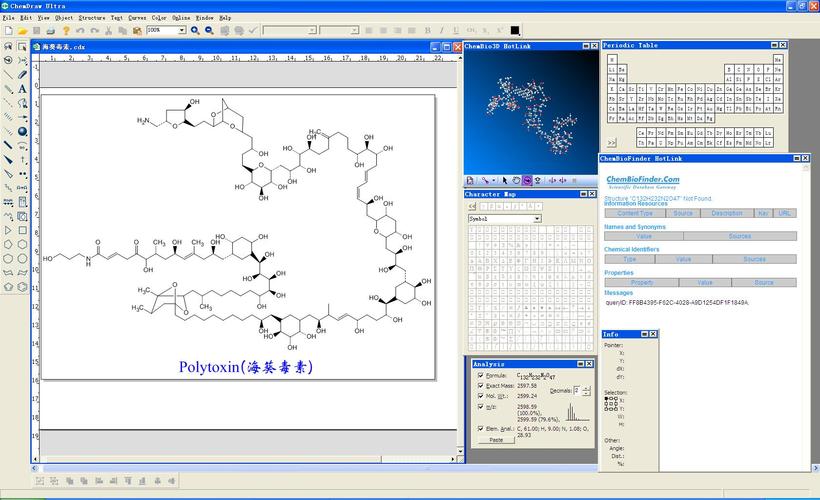Activate rotate tool in ChemBio3D HotLink
Viewport: 820px width, 500px height.
click(x=527, y=180)
